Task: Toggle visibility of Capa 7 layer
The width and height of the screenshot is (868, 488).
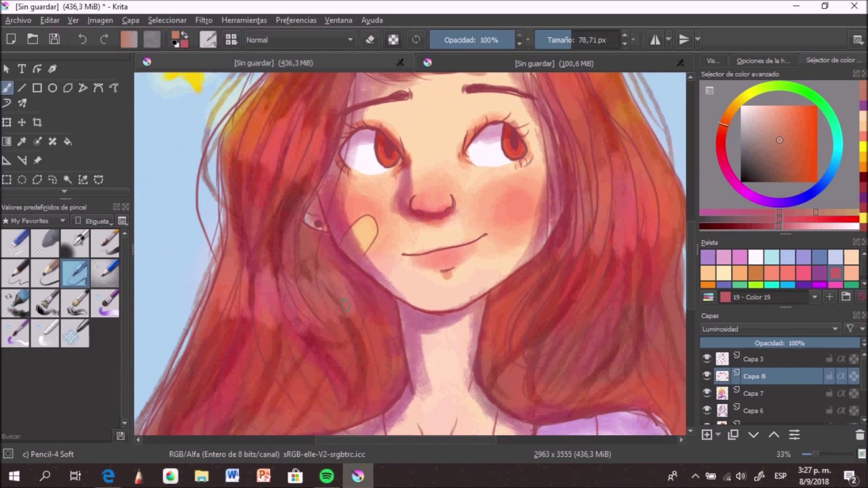Action: tap(707, 393)
